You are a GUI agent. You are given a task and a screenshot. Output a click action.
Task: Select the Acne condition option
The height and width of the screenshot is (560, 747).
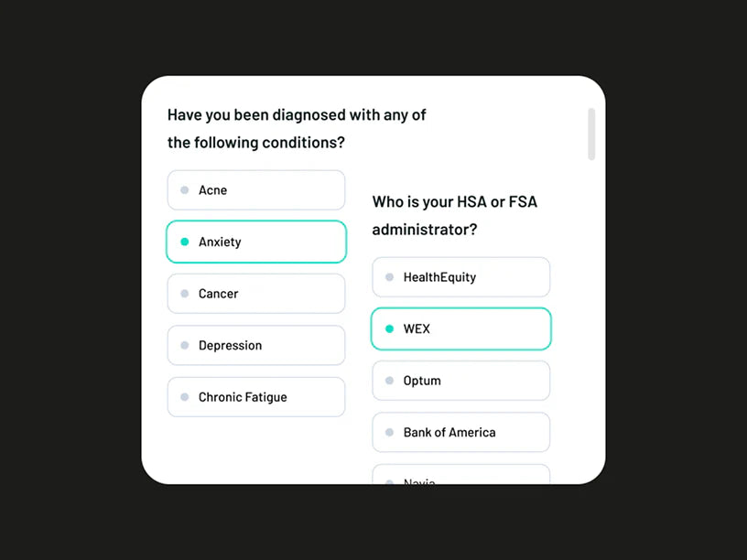(x=255, y=190)
